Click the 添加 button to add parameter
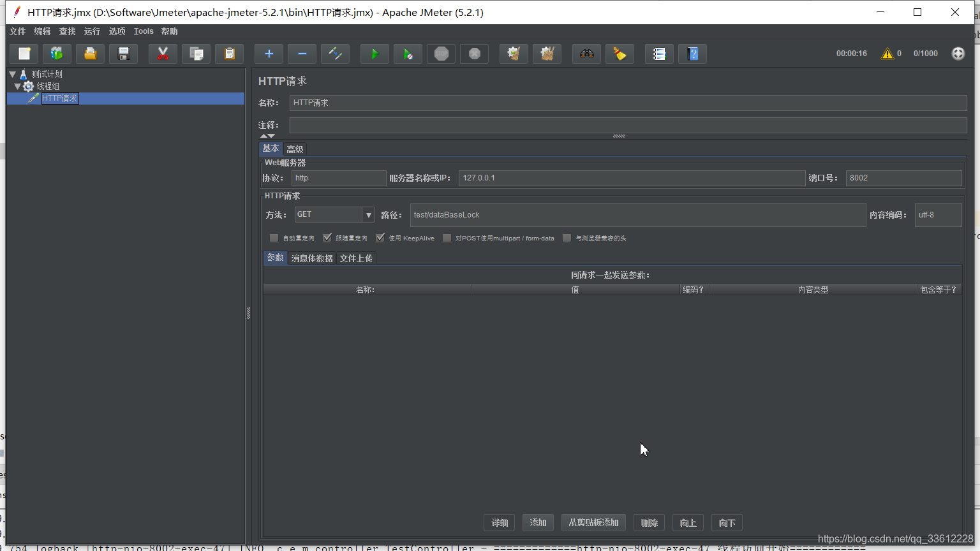 538,523
